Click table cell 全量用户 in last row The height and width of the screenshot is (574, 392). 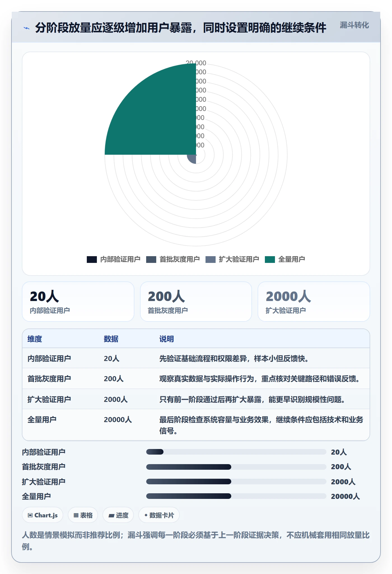[42, 420]
